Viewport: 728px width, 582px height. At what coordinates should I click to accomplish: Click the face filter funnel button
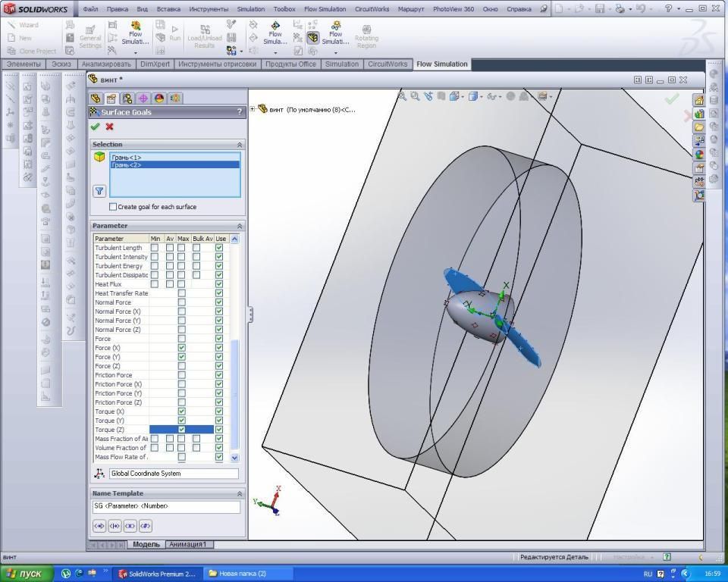99,191
